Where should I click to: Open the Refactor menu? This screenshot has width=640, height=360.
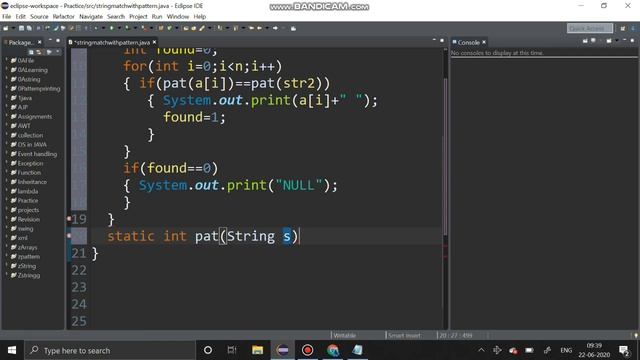pyautogui.click(x=63, y=16)
